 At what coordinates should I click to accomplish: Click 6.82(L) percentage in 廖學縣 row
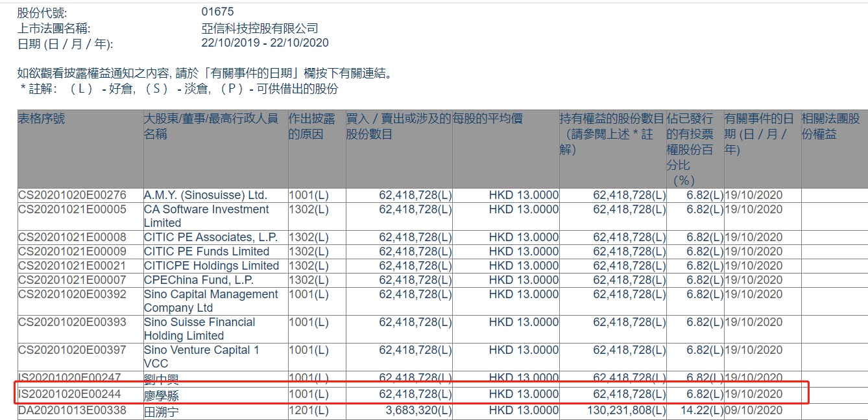(705, 394)
